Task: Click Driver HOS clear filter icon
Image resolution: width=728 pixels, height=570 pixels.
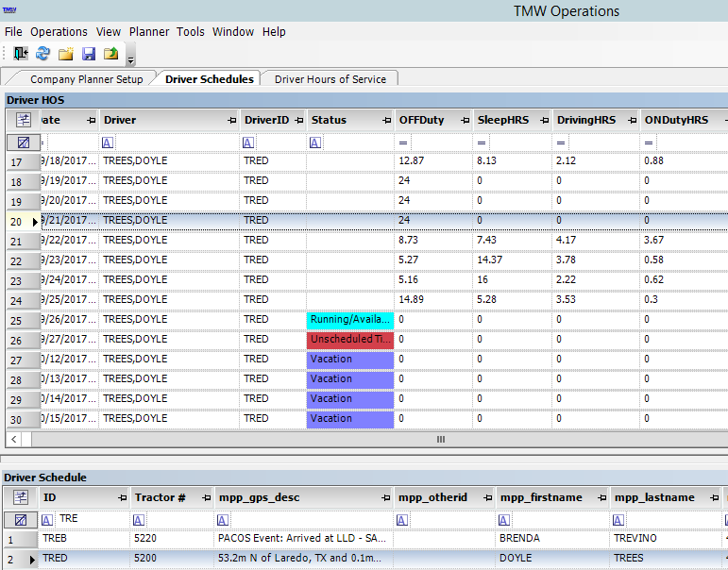Action: point(24,142)
